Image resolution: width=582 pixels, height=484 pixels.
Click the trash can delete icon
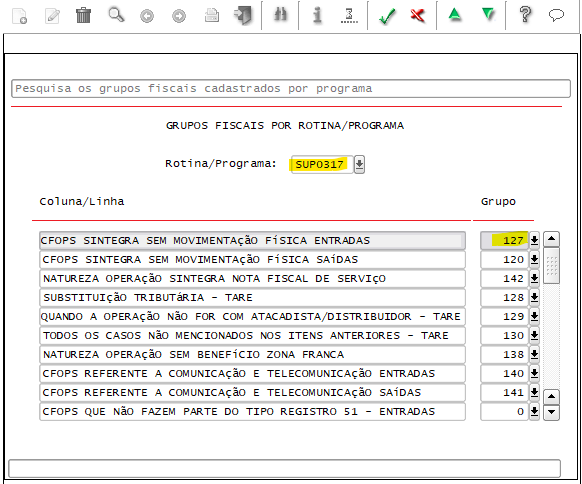click(x=83, y=15)
